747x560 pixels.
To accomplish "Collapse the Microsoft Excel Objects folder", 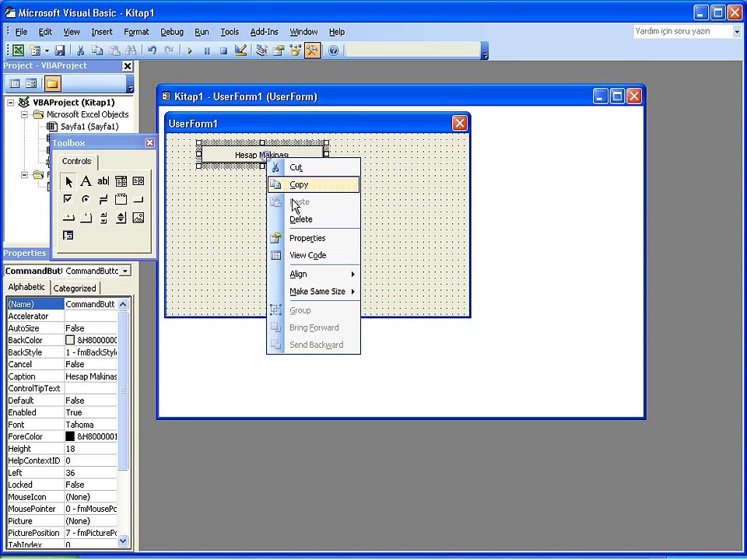I will [x=24, y=115].
